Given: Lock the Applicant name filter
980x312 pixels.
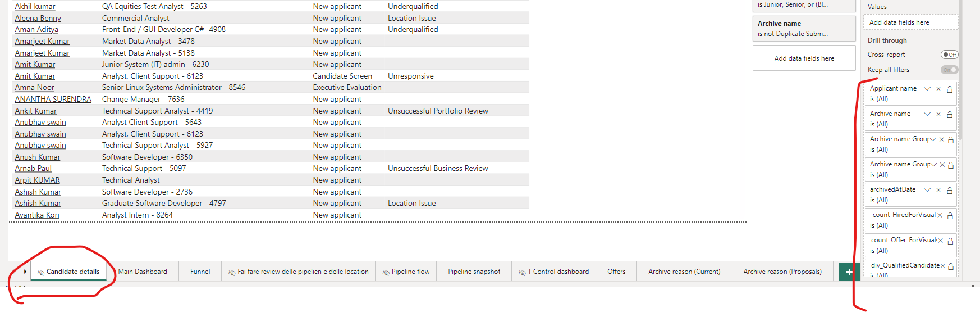Looking at the screenshot, I should click(950, 89).
